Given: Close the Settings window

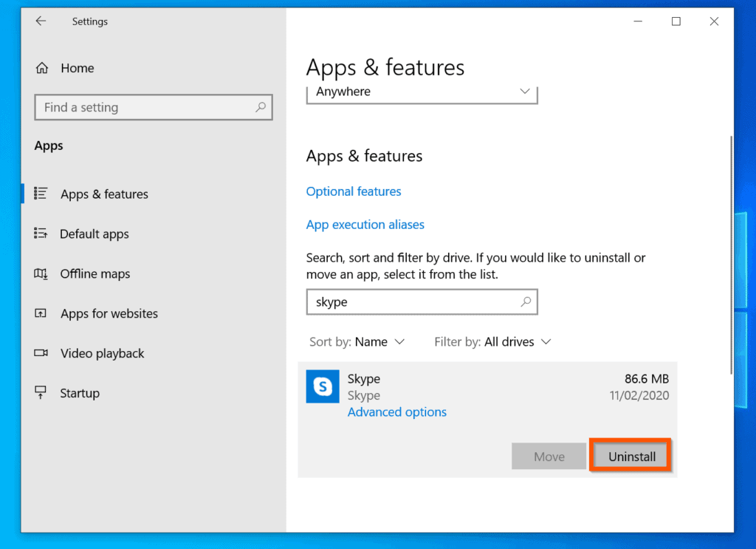Looking at the screenshot, I should [x=714, y=21].
